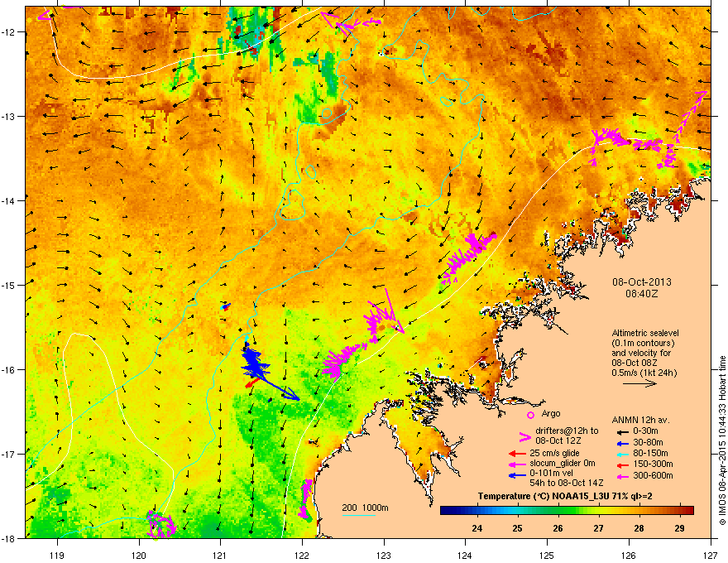Click the 28 value on the color bar scale
The image size is (728, 563).
(639, 528)
